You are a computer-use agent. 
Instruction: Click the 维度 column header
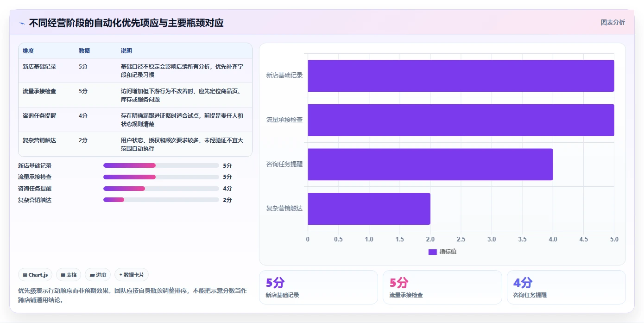(x=28, y=51)
